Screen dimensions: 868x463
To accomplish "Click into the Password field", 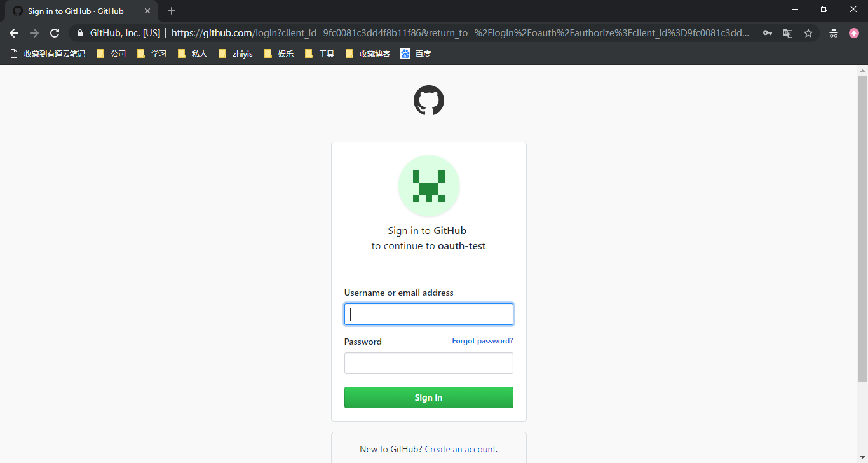I will point(429,363).
